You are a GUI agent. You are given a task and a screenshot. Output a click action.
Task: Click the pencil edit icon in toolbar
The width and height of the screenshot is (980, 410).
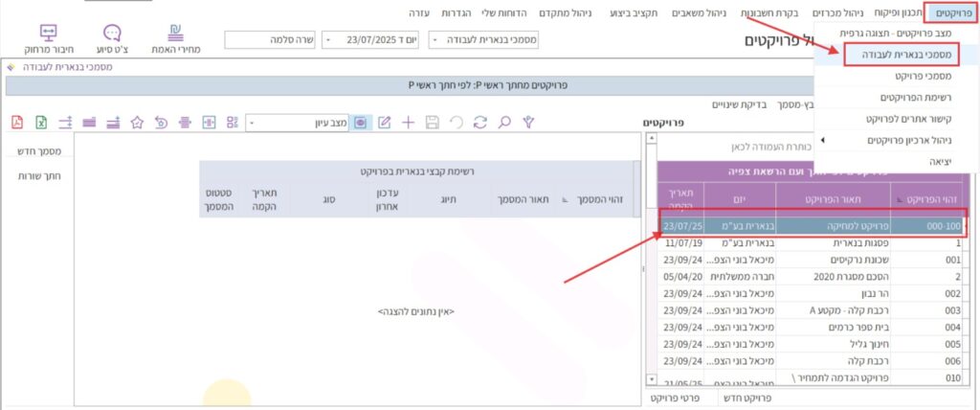click(385, 123)
